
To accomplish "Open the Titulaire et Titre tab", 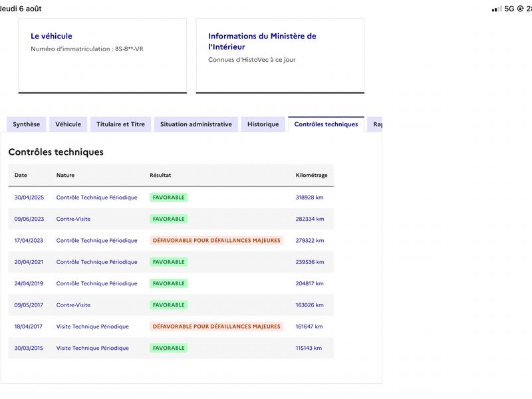I will click(120, 124).
